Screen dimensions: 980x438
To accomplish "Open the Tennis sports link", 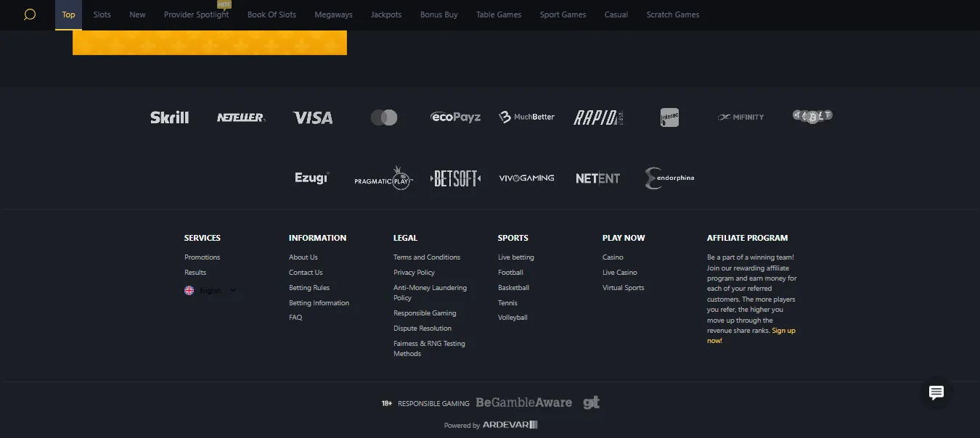I will (x=508, y=303).
